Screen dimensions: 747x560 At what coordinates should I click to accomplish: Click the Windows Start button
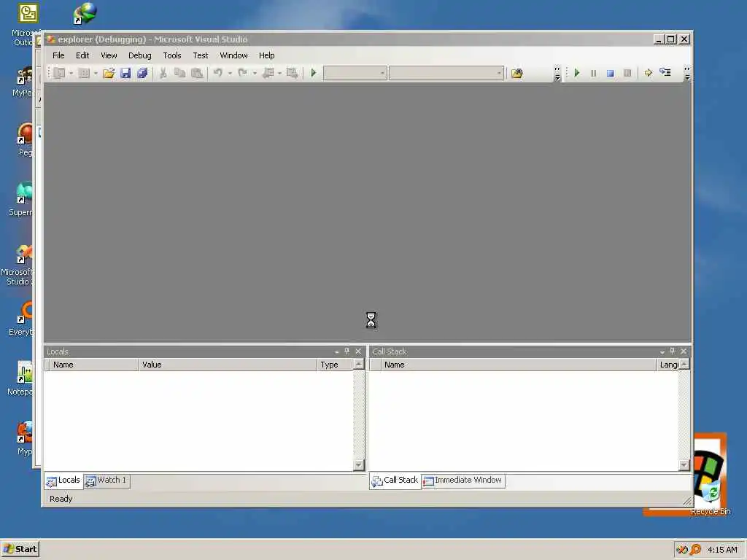(20, 549)
